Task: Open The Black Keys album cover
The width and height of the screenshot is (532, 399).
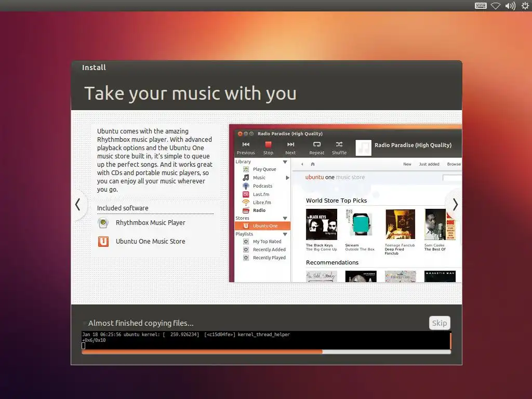Action: coord(321,224)
